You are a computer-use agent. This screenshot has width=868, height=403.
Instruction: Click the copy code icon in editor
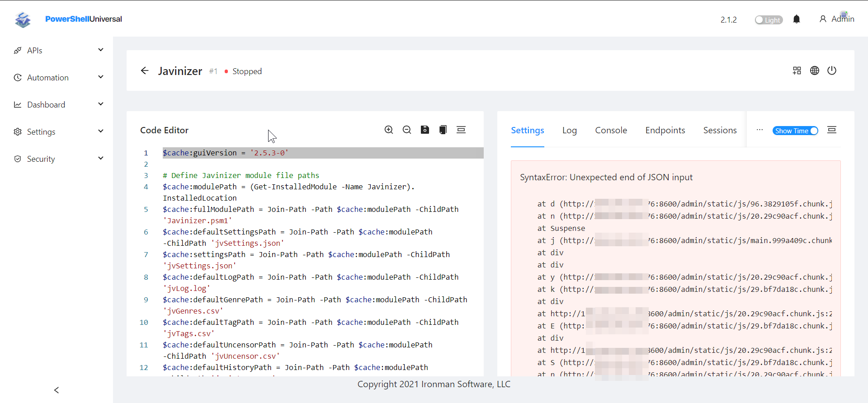(443, 130)
